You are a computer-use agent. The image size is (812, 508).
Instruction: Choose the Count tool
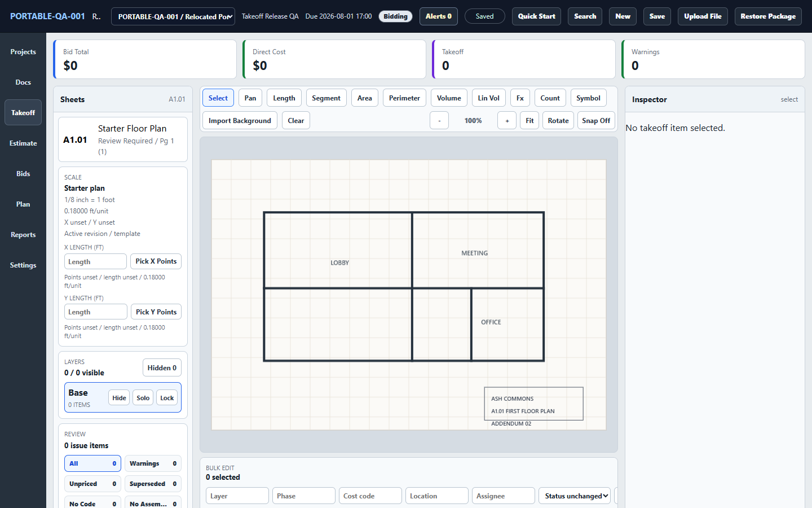[x=550, y=98]
